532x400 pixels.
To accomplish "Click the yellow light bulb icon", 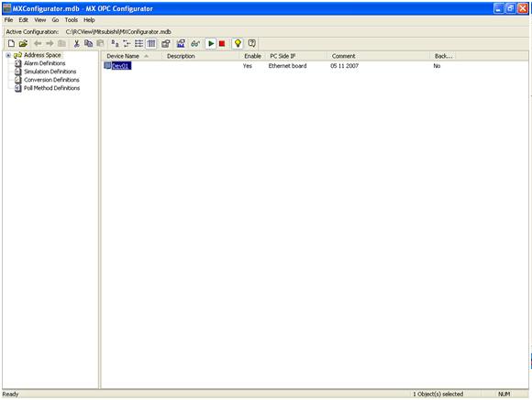I will coord(238,43).
